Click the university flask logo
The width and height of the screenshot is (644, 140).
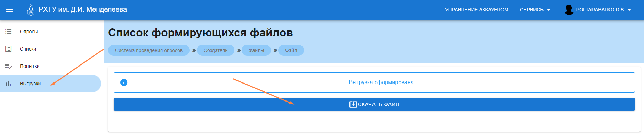point(31,10)
